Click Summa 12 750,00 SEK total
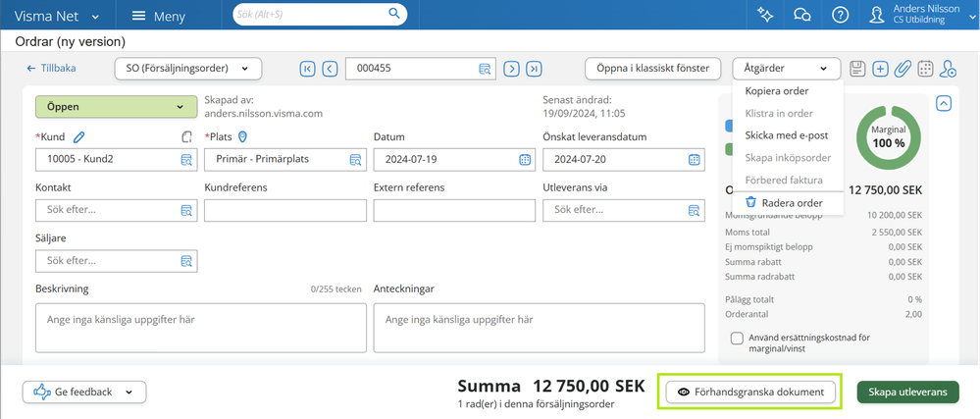 (550, 387)
